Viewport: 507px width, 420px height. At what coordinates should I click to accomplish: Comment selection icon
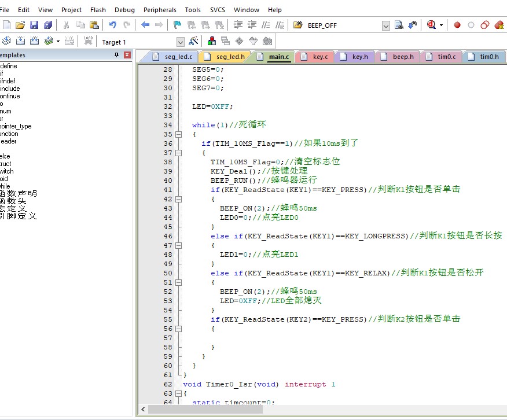point(266,25)
